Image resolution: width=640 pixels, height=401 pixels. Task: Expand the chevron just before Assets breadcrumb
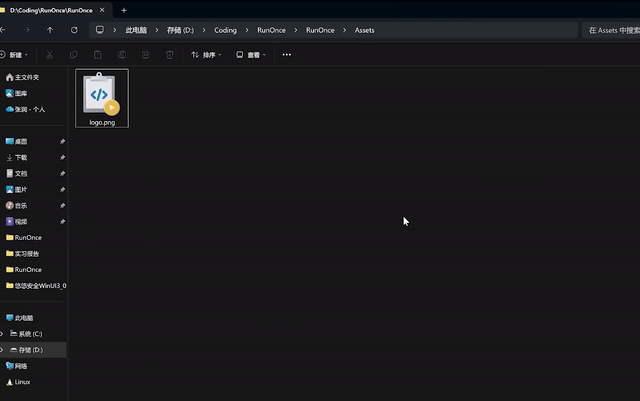(344, 30)
